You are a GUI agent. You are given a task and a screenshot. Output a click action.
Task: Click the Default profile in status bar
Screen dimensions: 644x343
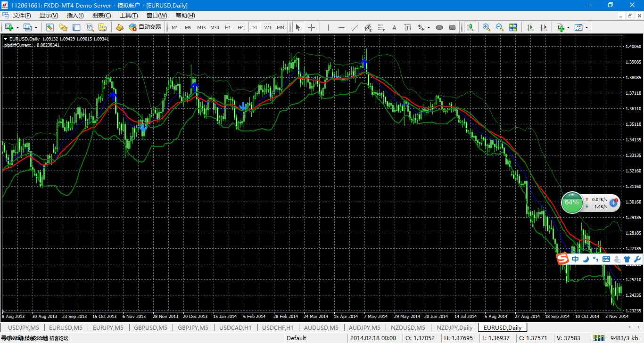[297, 338]
